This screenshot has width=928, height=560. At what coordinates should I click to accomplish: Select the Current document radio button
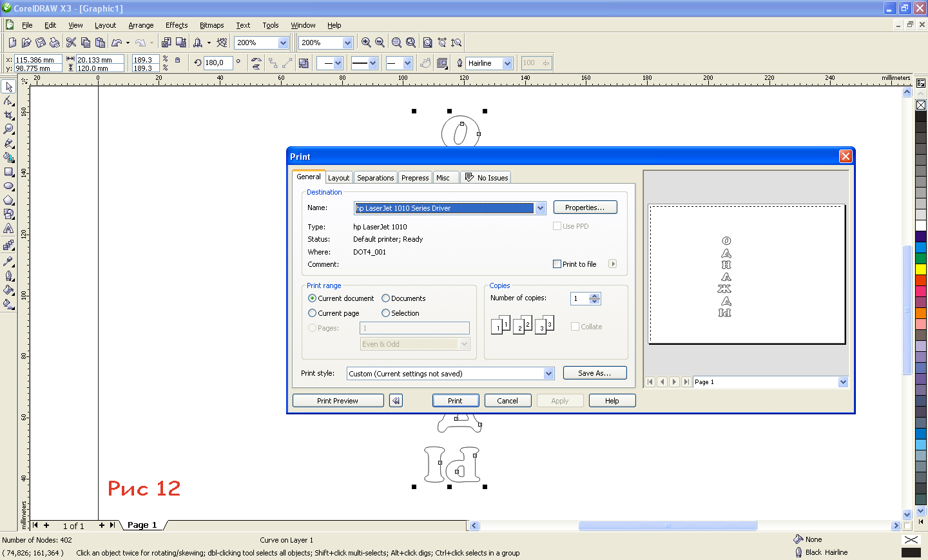pyautogui.click(x=312, y=298)
